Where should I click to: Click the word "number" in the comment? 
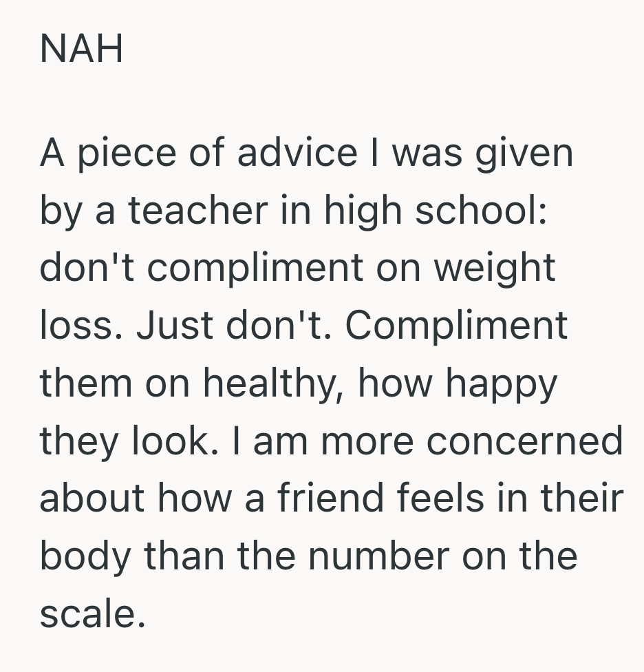click(378, 556)
